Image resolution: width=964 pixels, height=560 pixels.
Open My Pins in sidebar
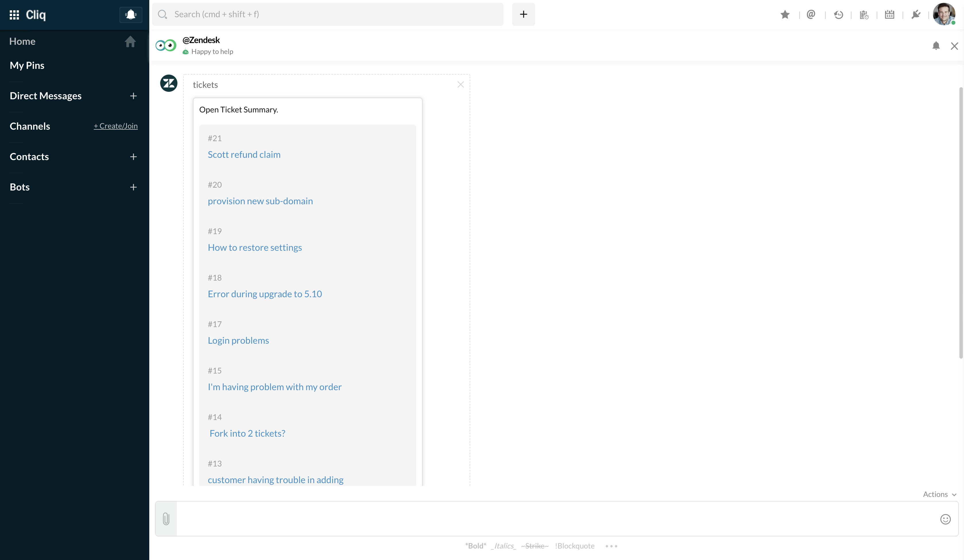(x=27, y=65)
